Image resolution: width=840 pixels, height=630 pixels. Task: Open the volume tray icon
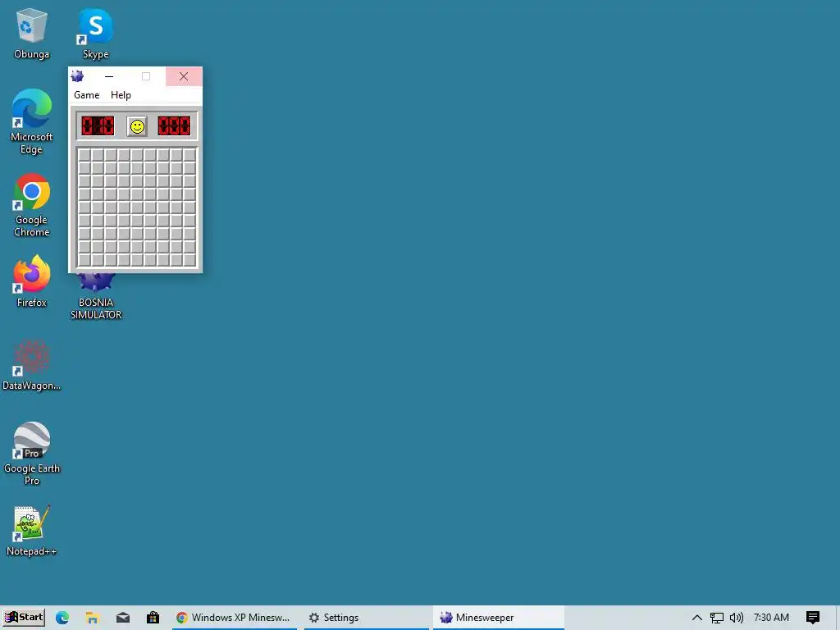tap(737, 618)
